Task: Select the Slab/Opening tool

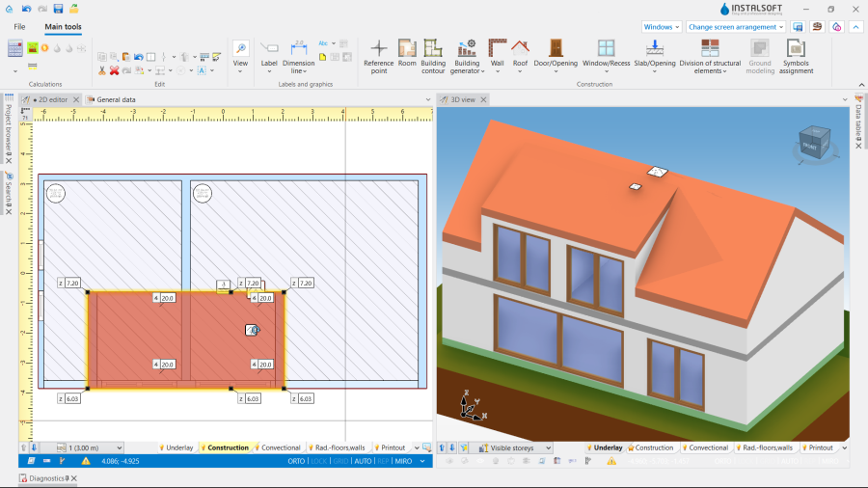Action: 654,54
